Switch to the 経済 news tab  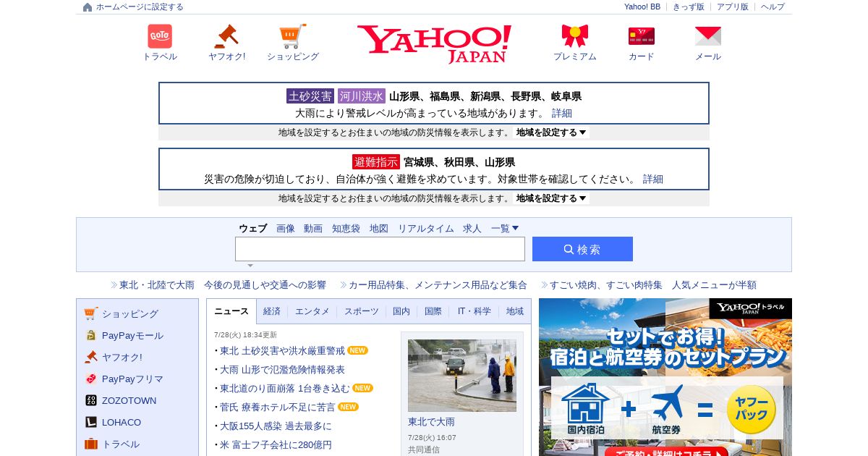pyautogui.click(x=272, y=311)
